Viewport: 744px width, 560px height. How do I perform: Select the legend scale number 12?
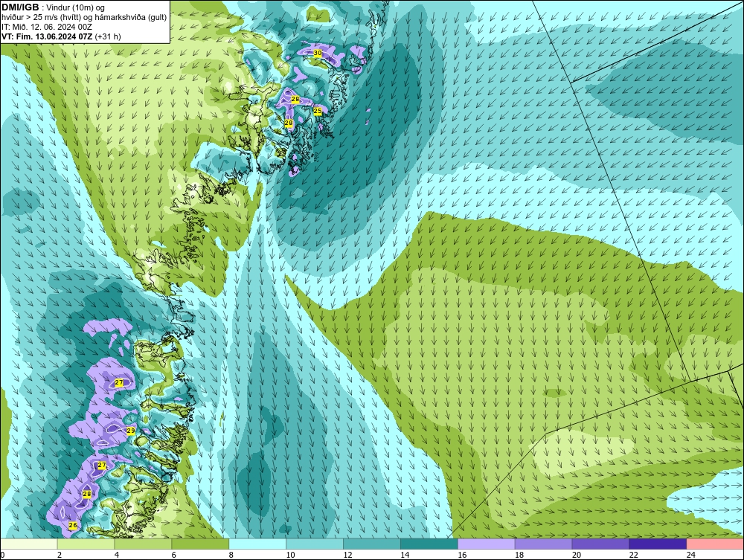click(x=347, y=555)
